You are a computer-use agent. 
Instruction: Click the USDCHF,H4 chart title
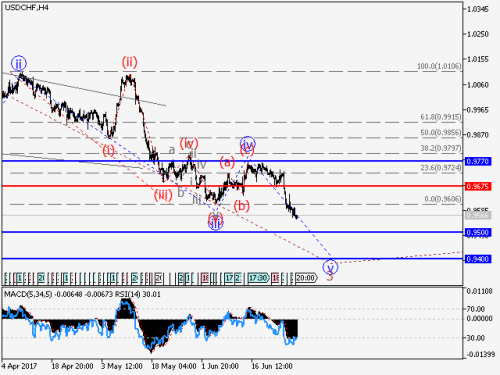[x=26, y=7]
